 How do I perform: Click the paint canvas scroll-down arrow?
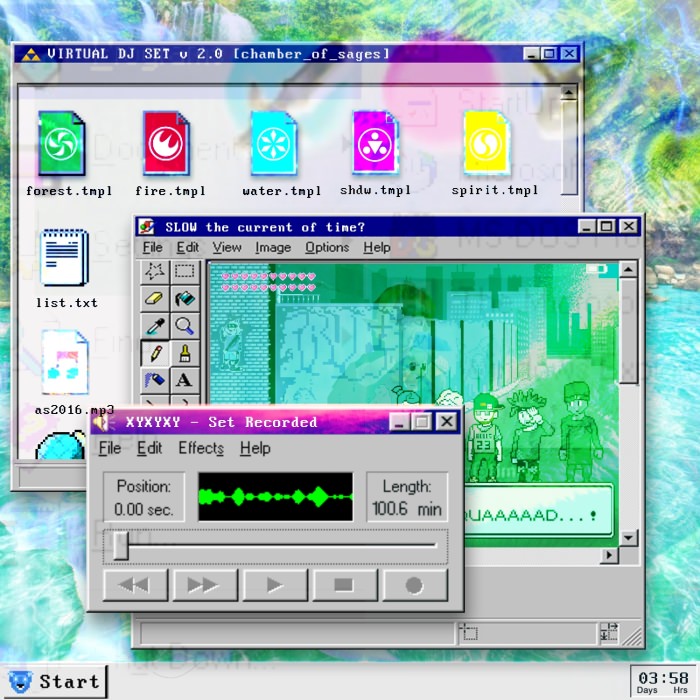(x=628, y=538)
